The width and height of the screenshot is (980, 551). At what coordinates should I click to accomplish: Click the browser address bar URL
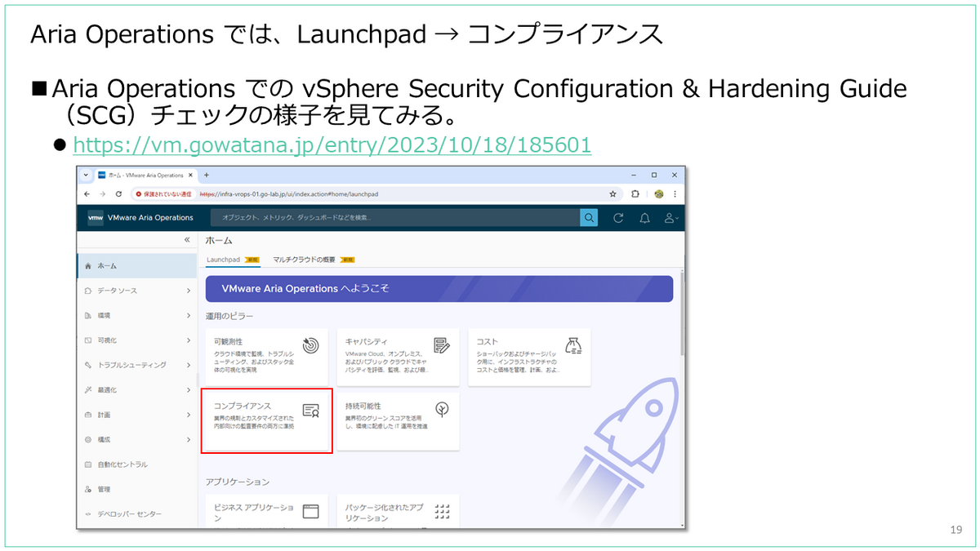pyautogui.click(x=288, y=194)
